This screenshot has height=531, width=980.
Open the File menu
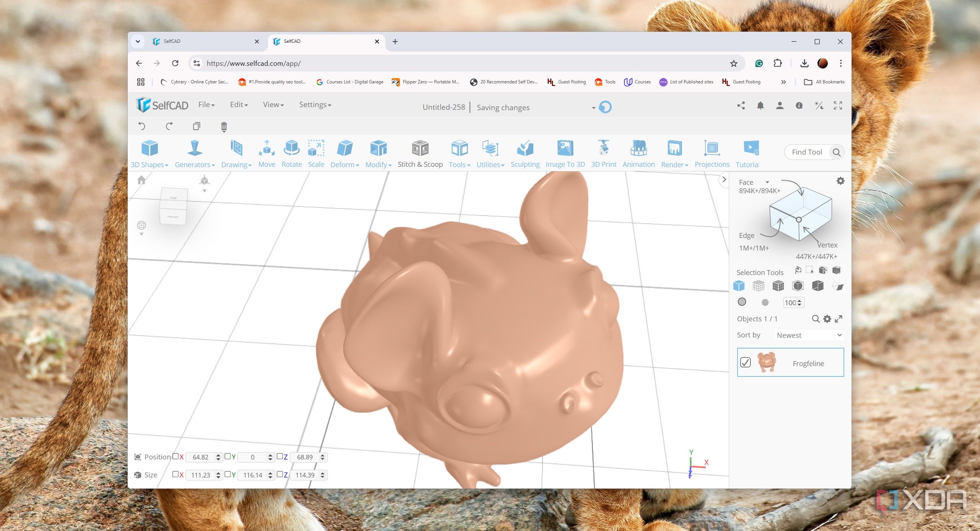click(206, 104)
